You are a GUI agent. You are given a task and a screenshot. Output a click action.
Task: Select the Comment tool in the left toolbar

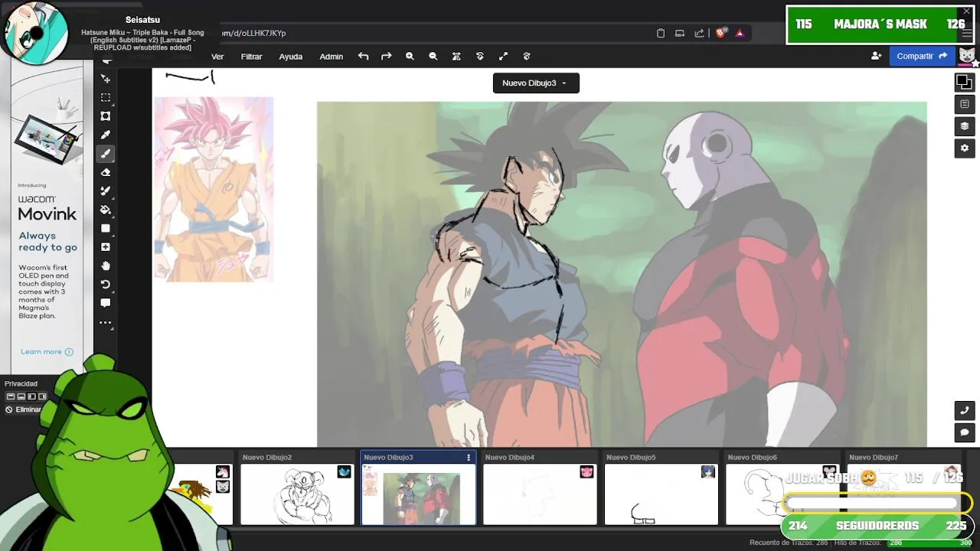pyautogui.click(x=106, y=303)
